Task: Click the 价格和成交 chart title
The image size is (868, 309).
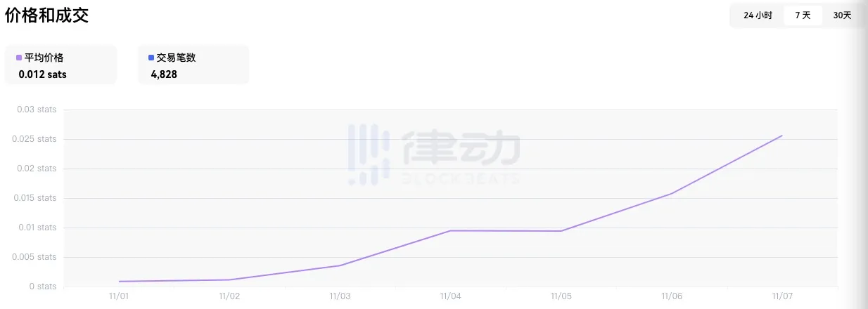Action: pyautogui.click(x=47, y=16)
